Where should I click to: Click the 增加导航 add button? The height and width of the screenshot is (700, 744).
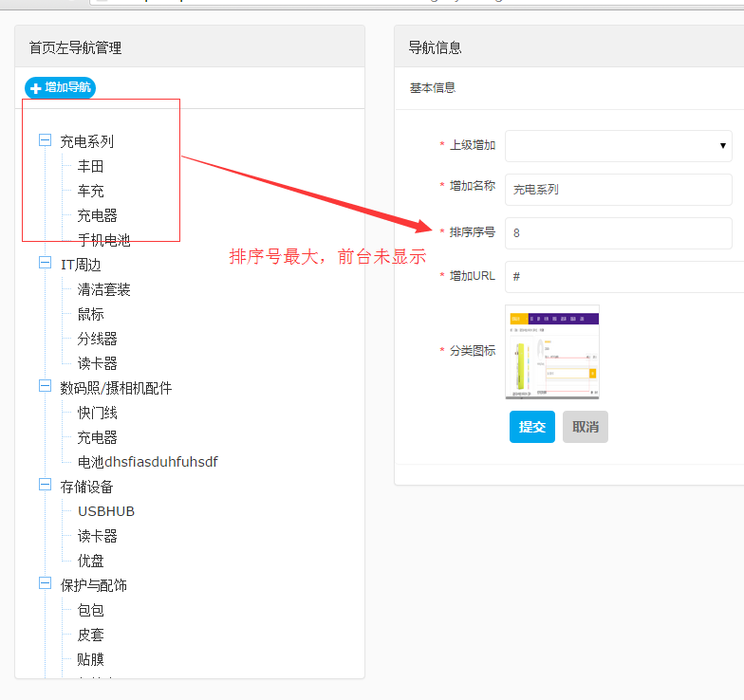pos(60,87)
